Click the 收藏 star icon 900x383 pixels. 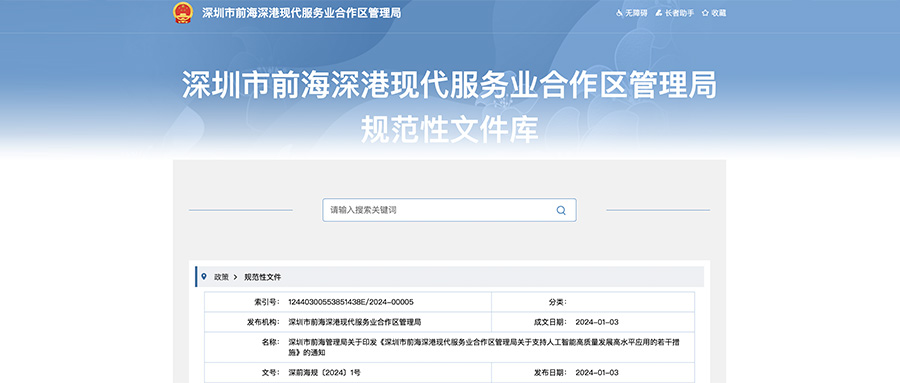click(x=705, y=13)
